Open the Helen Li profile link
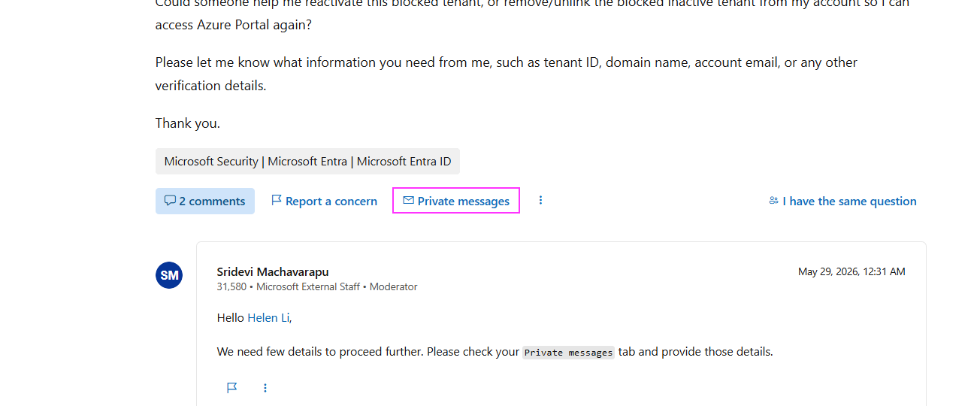 pyautogui.click(x=268, y=317)
